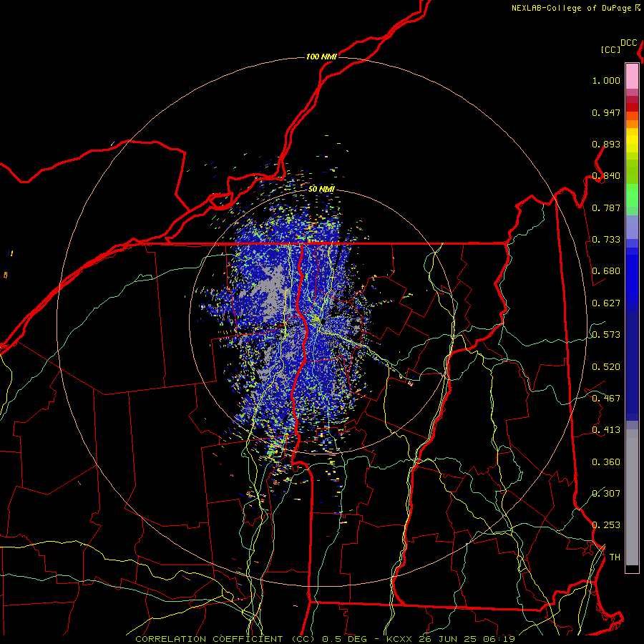Click the 26 JUN 25 date text
This screenshot has height=644, width=644.
click(x=449, y=639)
